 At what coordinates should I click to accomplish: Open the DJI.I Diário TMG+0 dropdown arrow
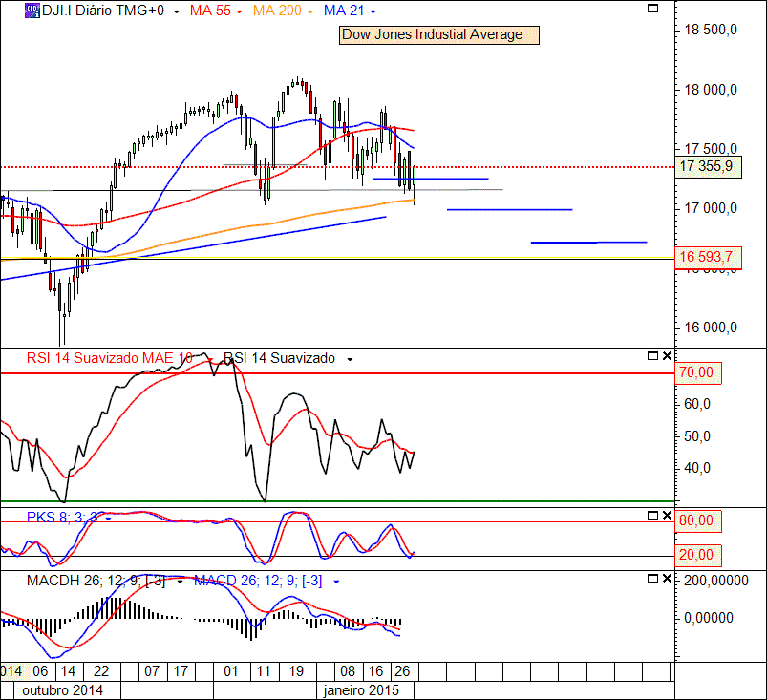pyautogui.click(x=177, y=11)
